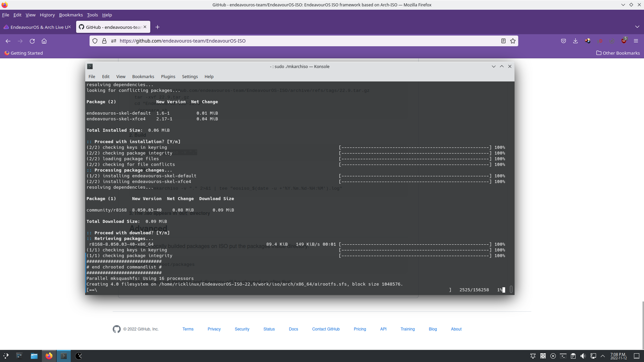Image resolution: width=644 pixels, height=362 pixels.
Task: Open GitHub About footer link
Action: coord(456,329)
